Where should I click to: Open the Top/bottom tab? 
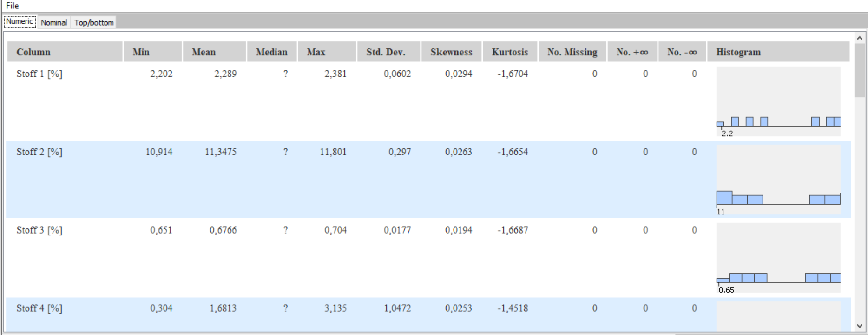(x=94, y=22)
